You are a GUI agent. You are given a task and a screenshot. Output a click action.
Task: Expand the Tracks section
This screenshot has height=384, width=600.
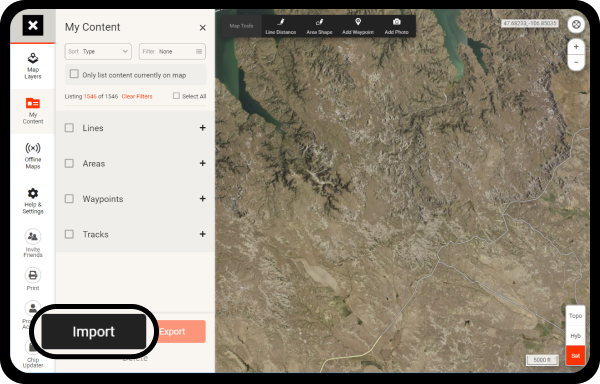click(x=203, y=234)
